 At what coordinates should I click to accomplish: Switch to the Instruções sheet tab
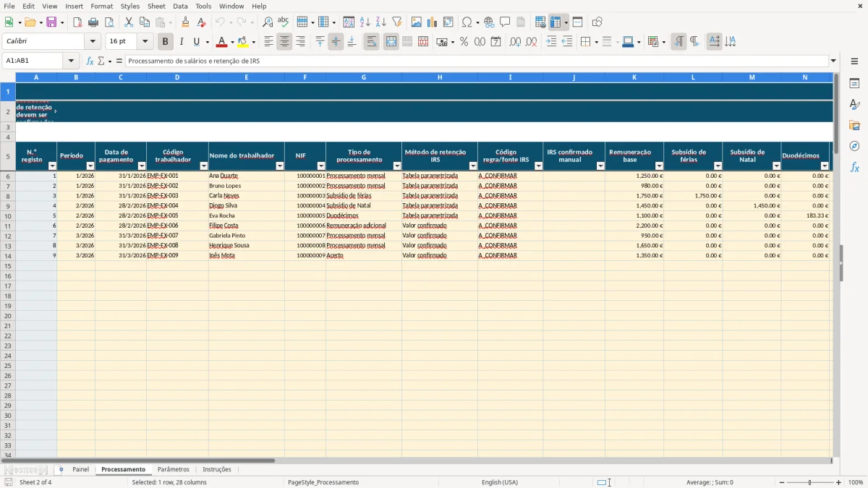(x=217, y=470)
